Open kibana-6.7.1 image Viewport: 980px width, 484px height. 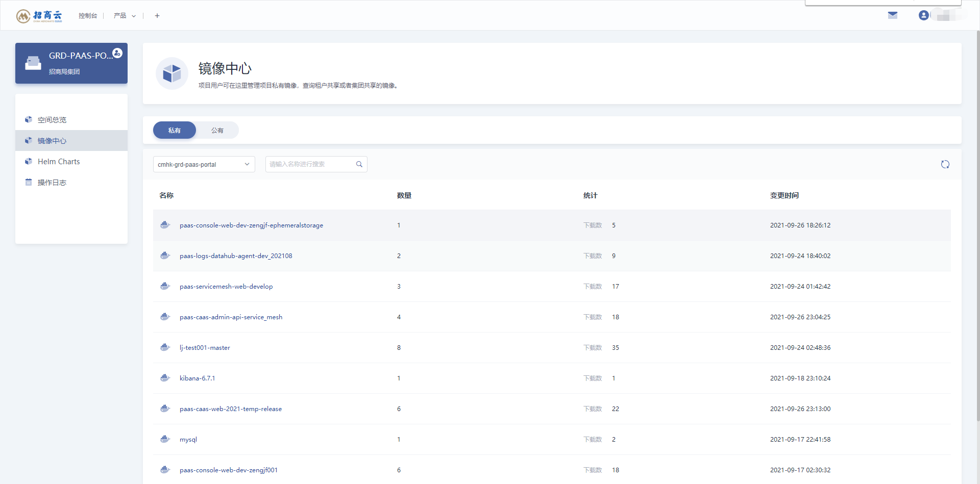(x=197, y=378)
